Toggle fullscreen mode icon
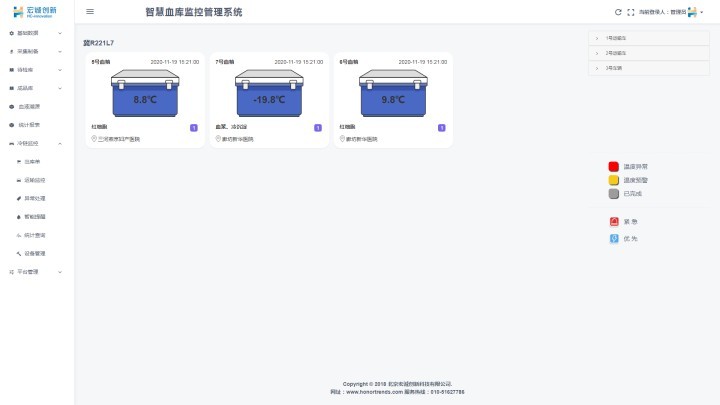Screen dimensions: 720x405 point(630,12)
